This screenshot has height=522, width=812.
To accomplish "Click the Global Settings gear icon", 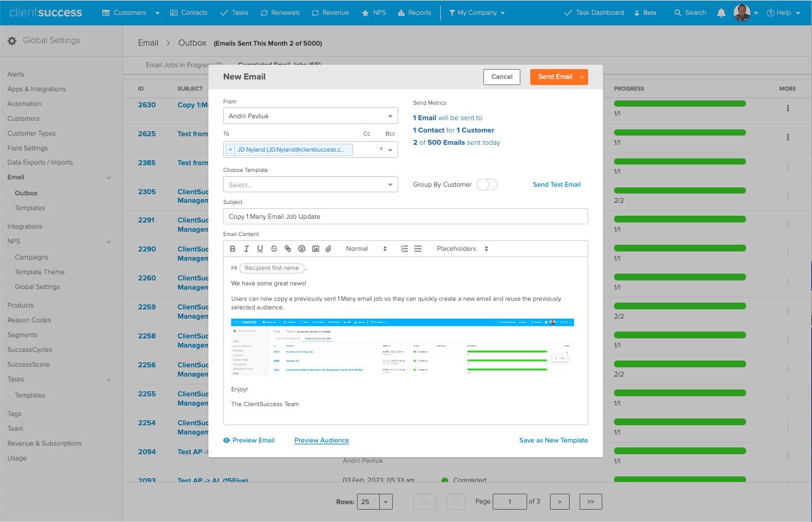I will pyautogui.click(x=12, y=41).
